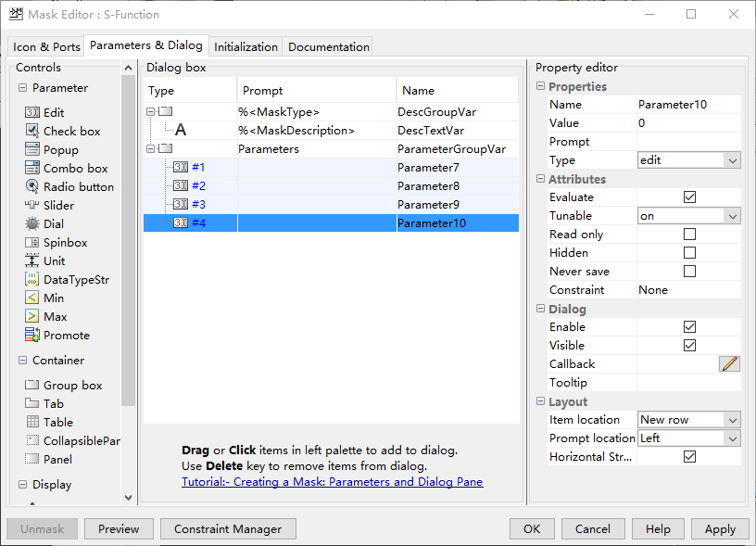The width and height of the screenshot is (756, 546).
Task: Select the DescTextVar text icon
Action: pos(181,130)
